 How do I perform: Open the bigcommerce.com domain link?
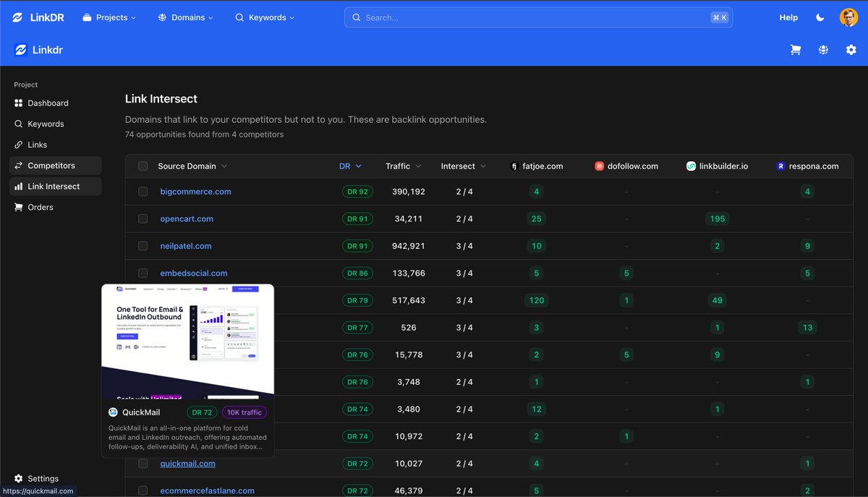pos(195,192)
